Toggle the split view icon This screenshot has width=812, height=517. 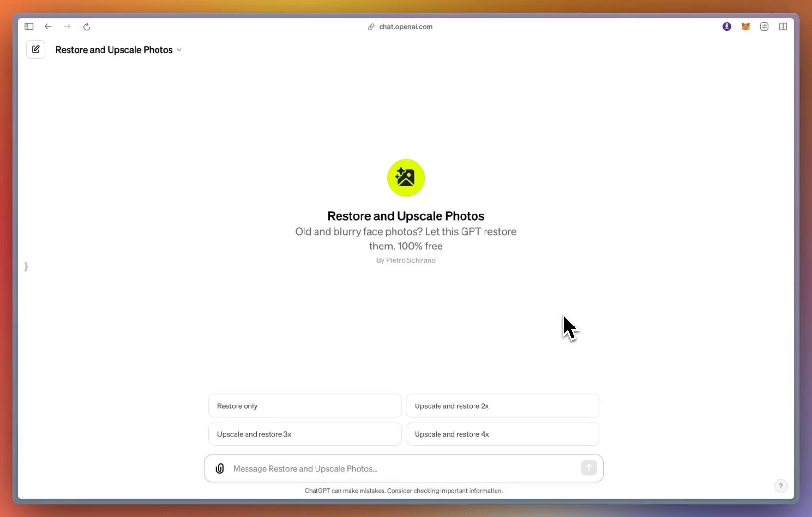pyautogui.click(x=783, y=27)
